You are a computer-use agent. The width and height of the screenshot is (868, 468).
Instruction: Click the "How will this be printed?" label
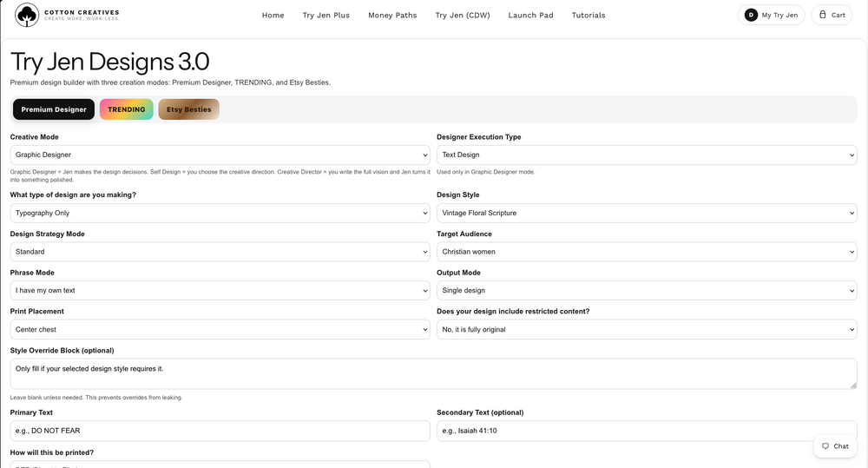[x=51, y=452]
